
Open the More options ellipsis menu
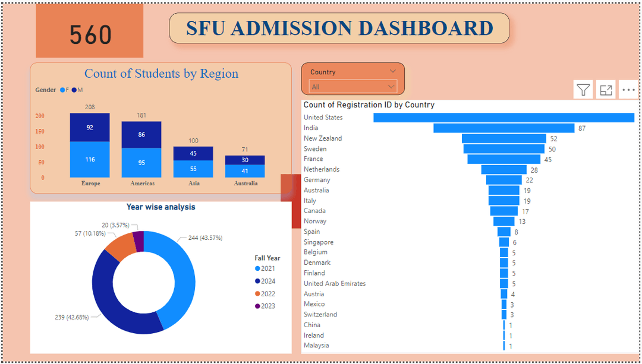[628, 90]
